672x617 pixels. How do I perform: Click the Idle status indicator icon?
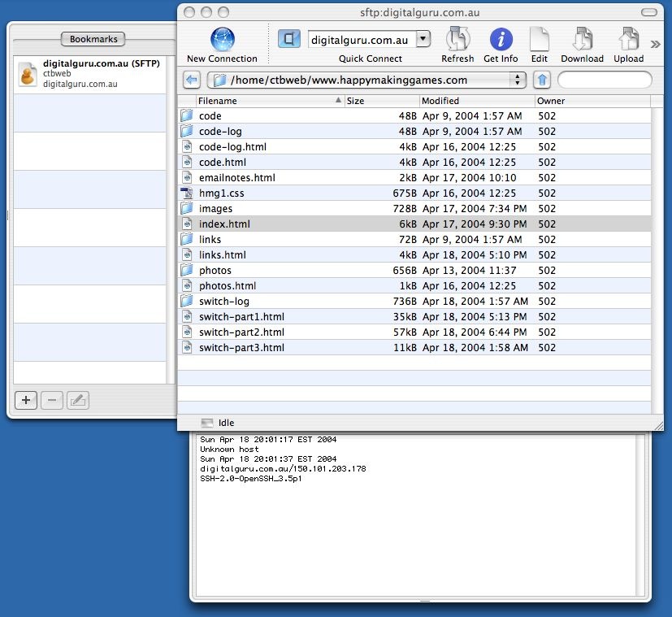coord(207,423)
